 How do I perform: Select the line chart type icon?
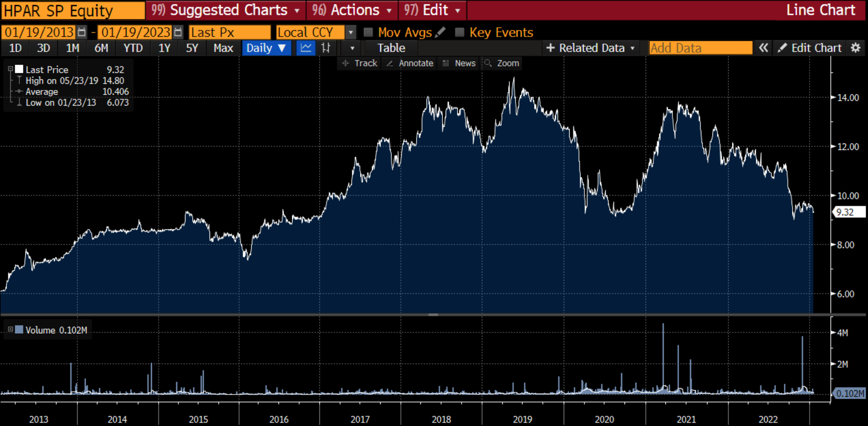click(x=306, y=48)
